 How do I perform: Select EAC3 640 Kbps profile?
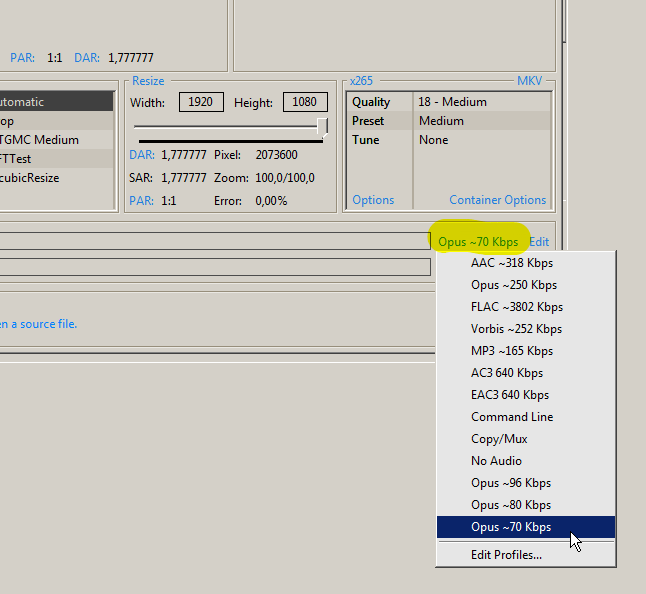pos(526,395)
